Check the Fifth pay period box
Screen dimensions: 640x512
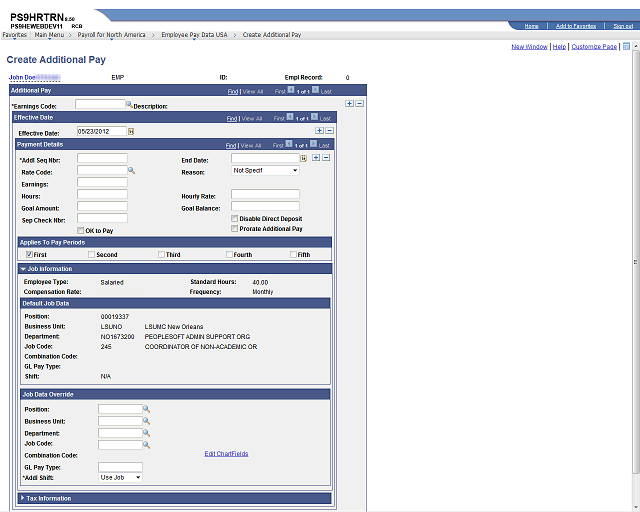click(x=293, y=254)
